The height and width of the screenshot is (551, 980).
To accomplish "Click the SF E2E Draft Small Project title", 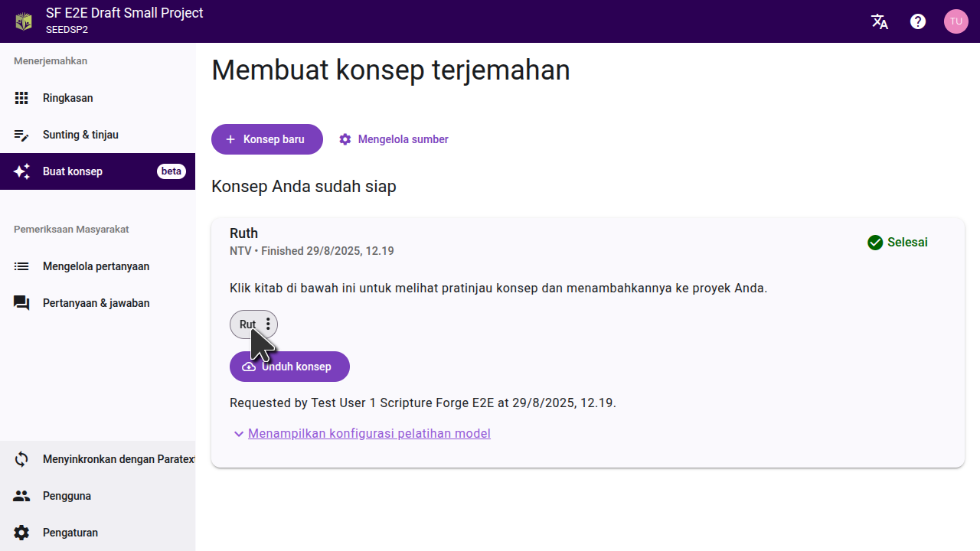I will pos(125,13).
